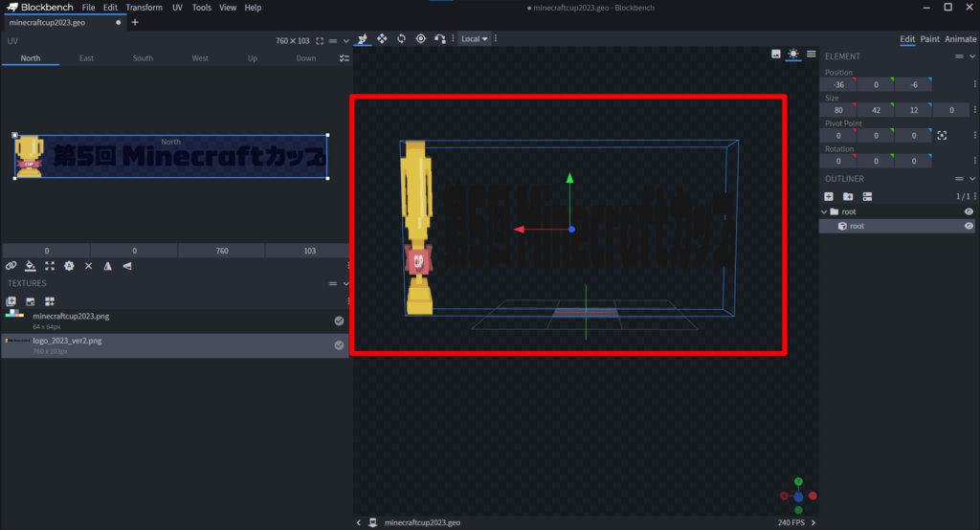Viewport: 980px width, 530px height.
Task: Collapse the Textures panel
Action: [x=345, y=284]
